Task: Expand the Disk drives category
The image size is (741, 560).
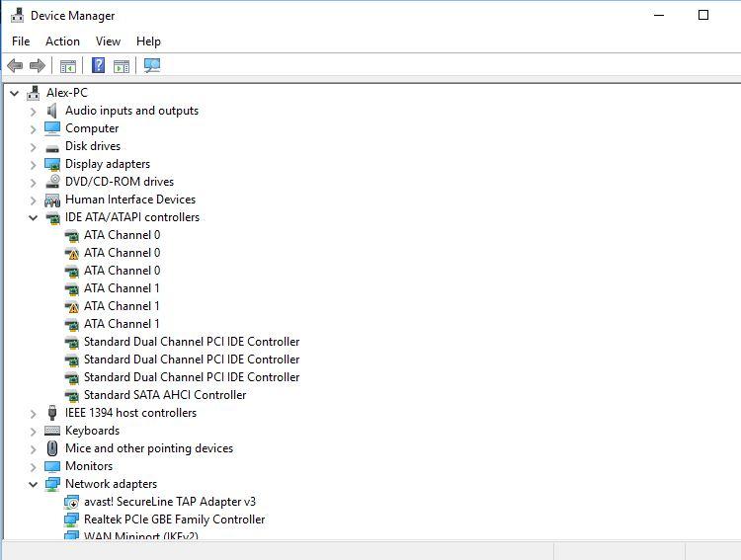Action: pos(33,147)
